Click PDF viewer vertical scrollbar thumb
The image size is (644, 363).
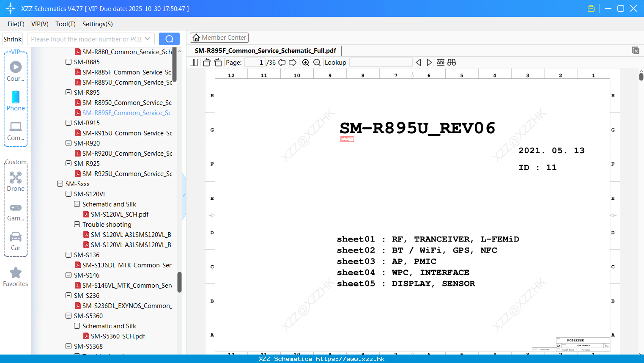point(641,77)
